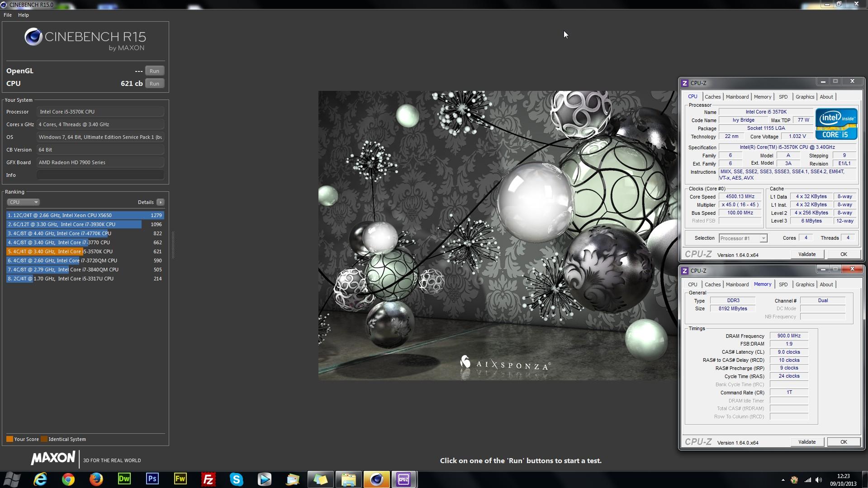The width and height of the screenshot is (868, 488).
Task: Open the volume control tray icon
Action: coord(819,480)
